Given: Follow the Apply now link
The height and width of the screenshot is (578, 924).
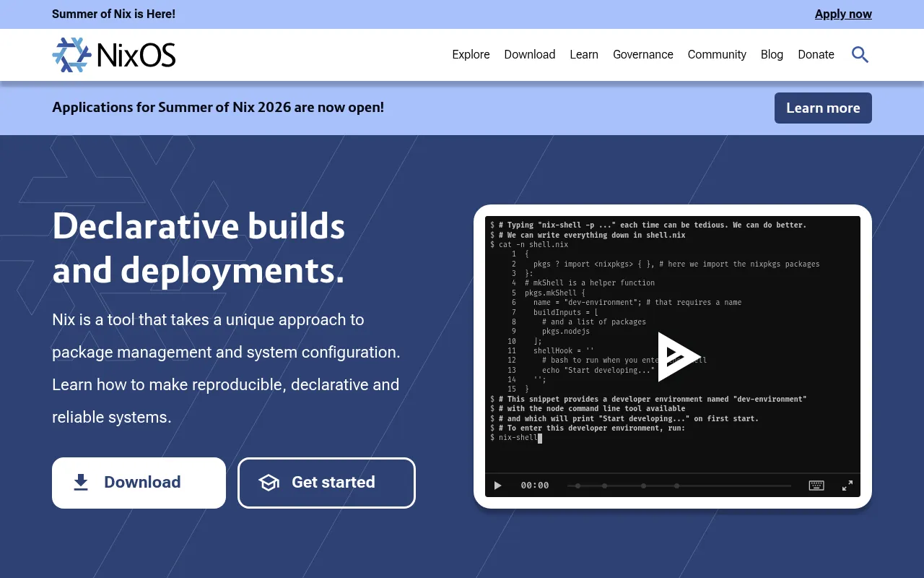Looking at the screenshot, I should pyautogui.click(x=843, y=14).
